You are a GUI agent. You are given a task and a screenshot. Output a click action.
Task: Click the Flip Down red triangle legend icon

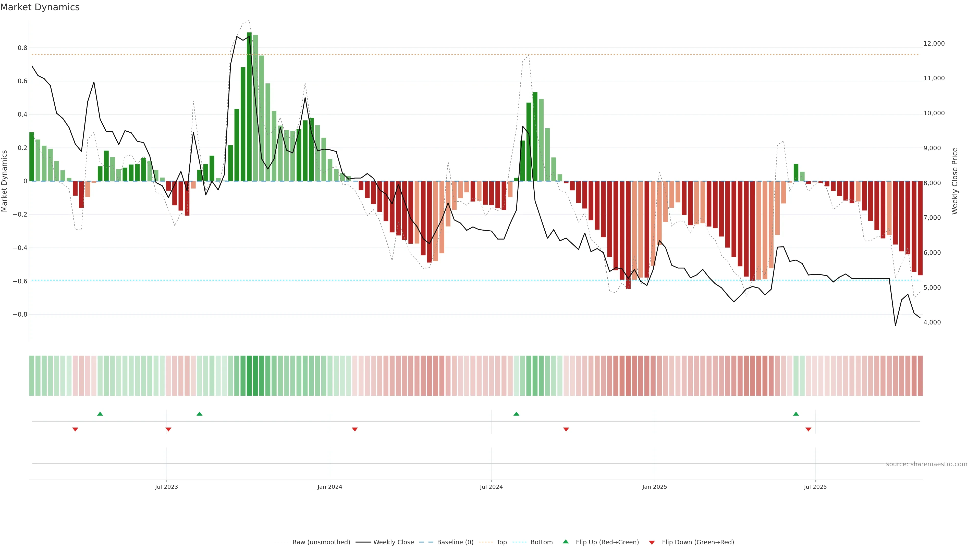pyautogui.click(x=652, y=543)
